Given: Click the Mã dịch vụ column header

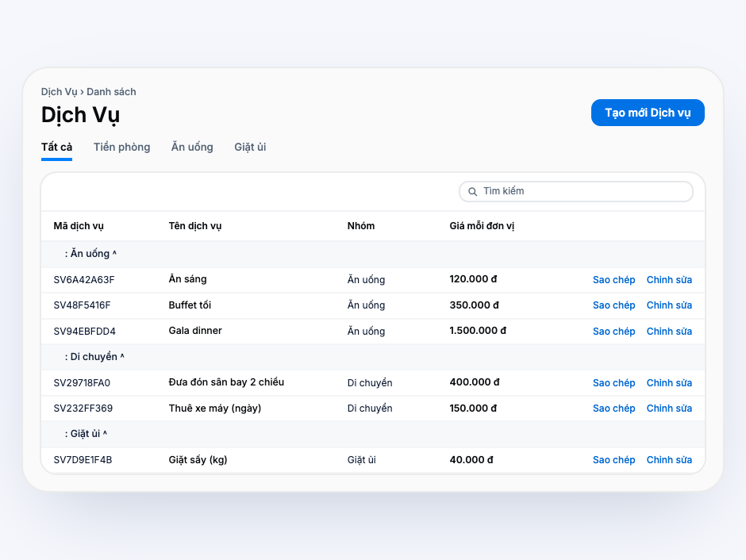Looking at the screenshot, I should pyautogui.click(x=79, y=226).
